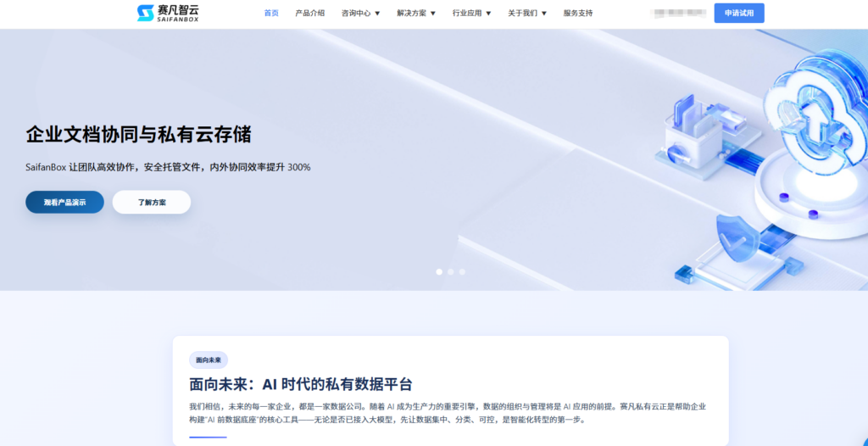
Task: Select the second carousel dot
Action: click(x=451, y=272)
